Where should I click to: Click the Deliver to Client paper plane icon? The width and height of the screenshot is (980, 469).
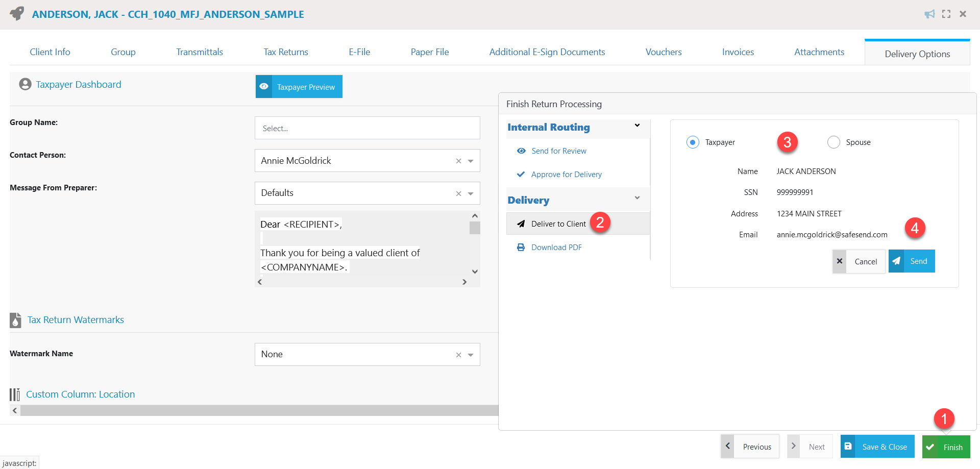click(x=521, y=224)
